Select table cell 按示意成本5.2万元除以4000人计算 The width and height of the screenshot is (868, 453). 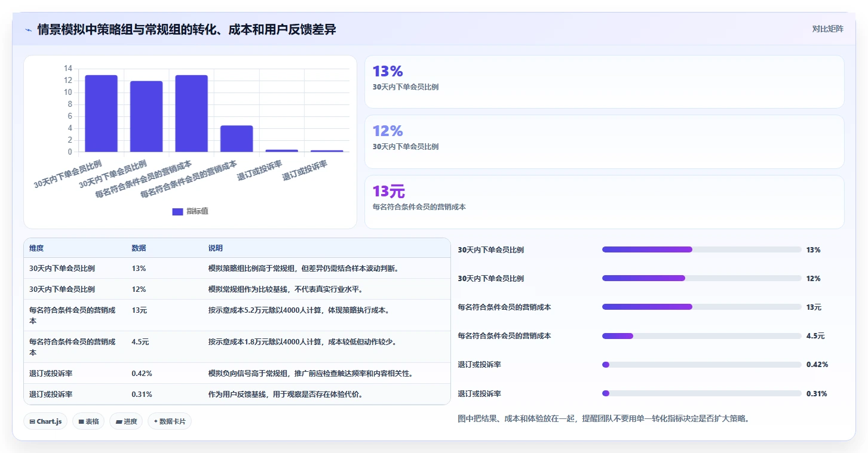[x=326, y=316]
